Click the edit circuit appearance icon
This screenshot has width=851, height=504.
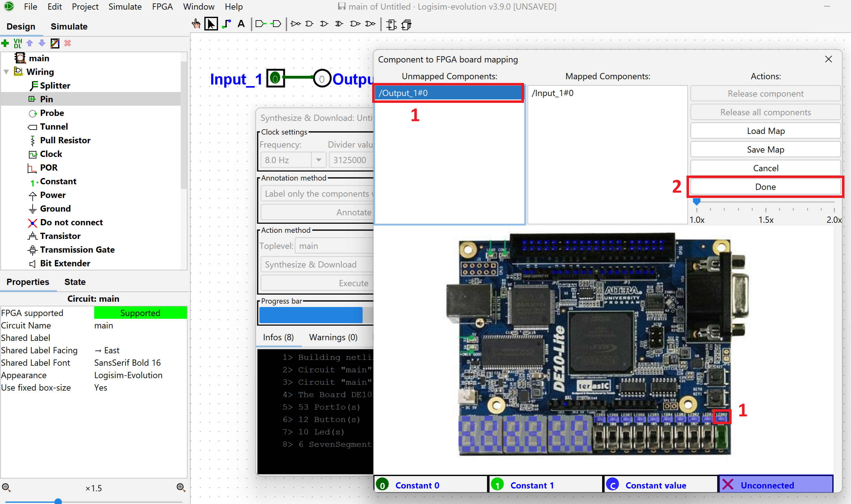55,43
